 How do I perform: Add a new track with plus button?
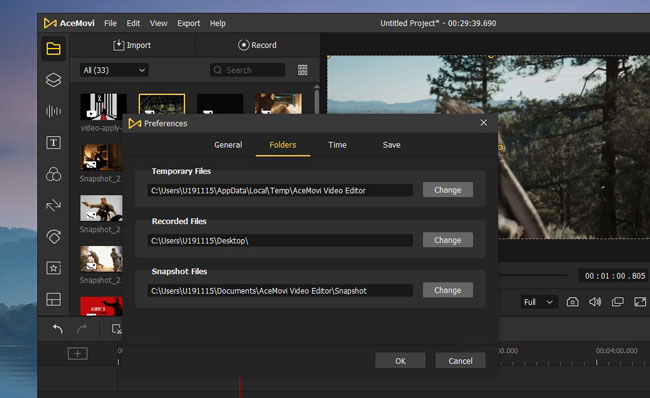click(78, 354)
